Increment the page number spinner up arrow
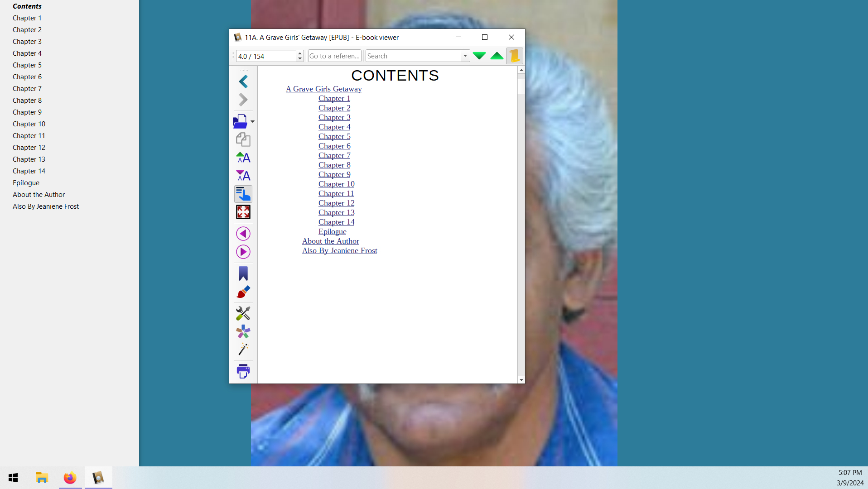The height and width of the screenshot is (489, 868). (300, 53)
